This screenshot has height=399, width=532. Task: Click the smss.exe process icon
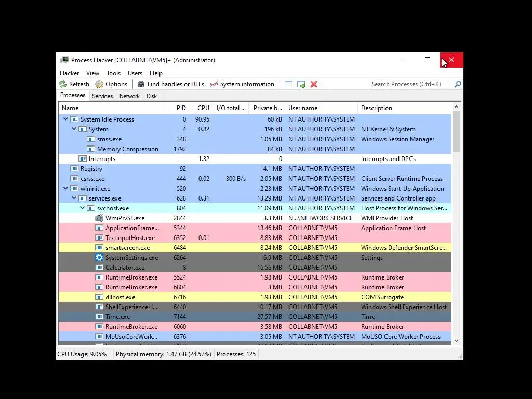click(91, 139)
